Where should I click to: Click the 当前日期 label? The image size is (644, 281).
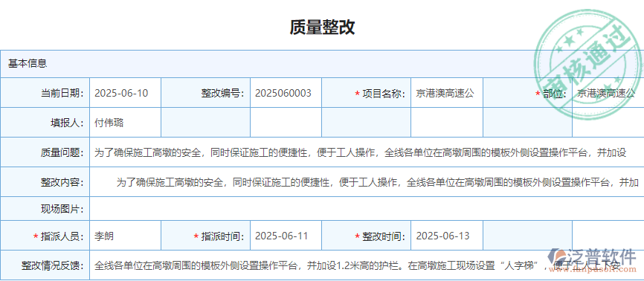point(62,93)
